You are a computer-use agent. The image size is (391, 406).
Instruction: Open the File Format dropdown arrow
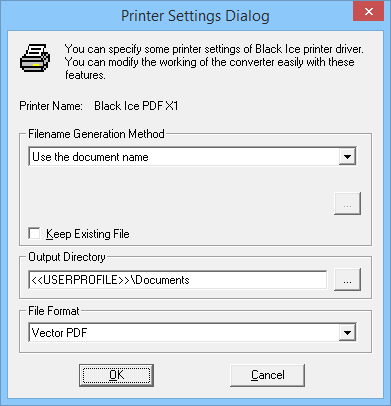tap(347, 333)
